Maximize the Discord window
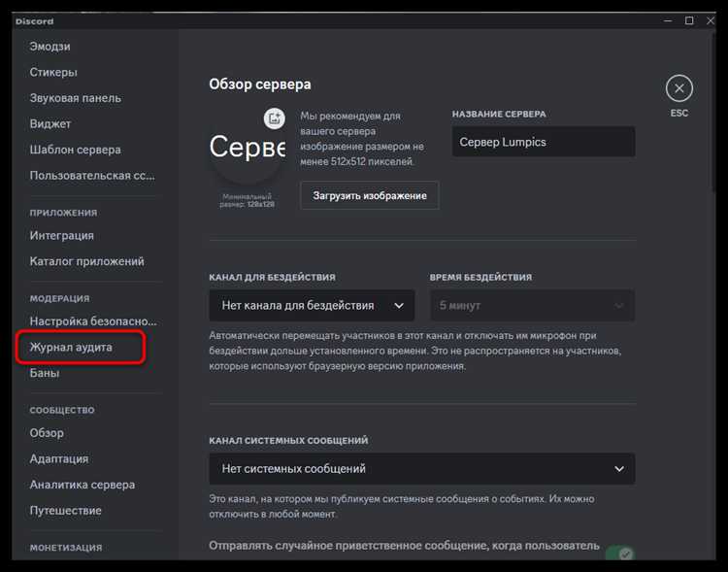Image resolution: width=728 pixels, height=572 pixels. (689, 21)
